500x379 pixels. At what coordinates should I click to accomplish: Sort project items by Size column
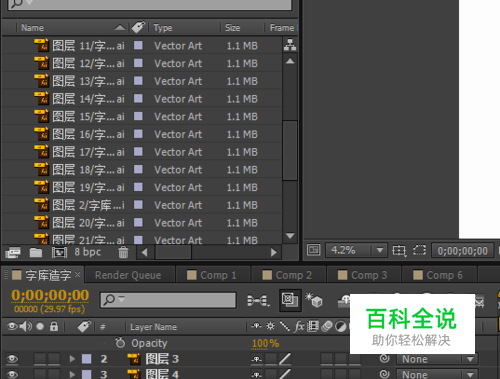coord(232,28)
